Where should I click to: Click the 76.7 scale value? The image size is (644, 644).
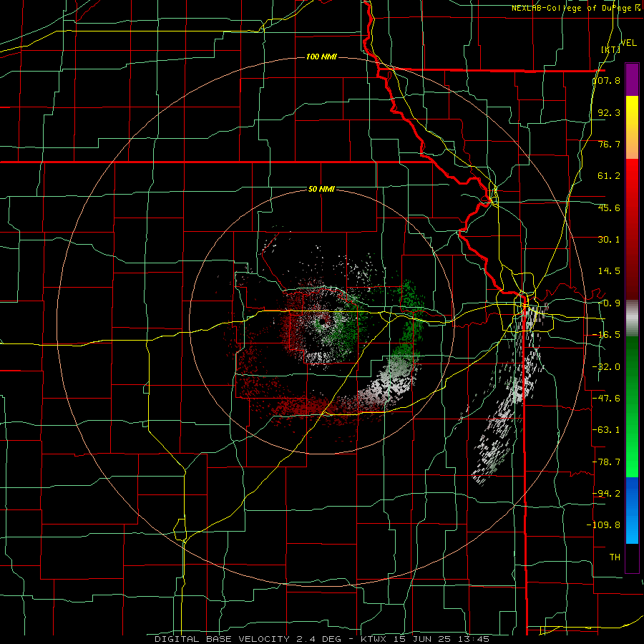pos(609,144)
